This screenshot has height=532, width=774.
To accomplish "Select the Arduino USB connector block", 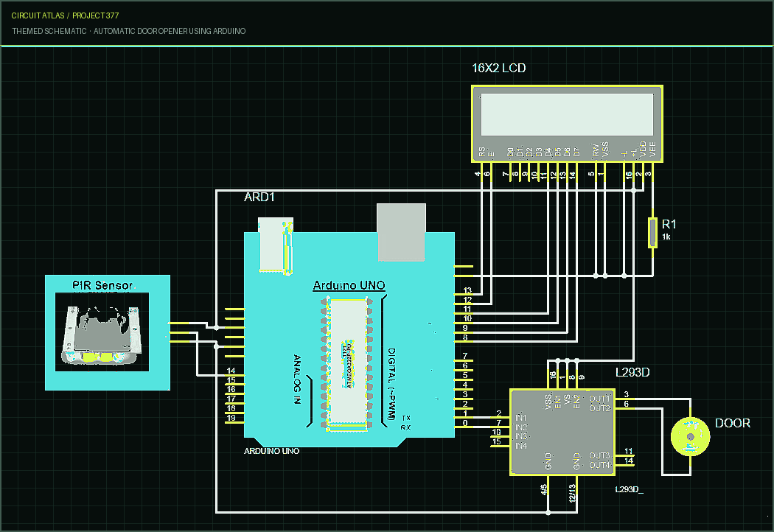I will tap(401, 232).
